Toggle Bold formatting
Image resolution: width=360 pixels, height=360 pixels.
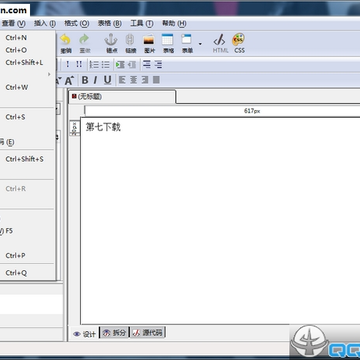[85, 80]
